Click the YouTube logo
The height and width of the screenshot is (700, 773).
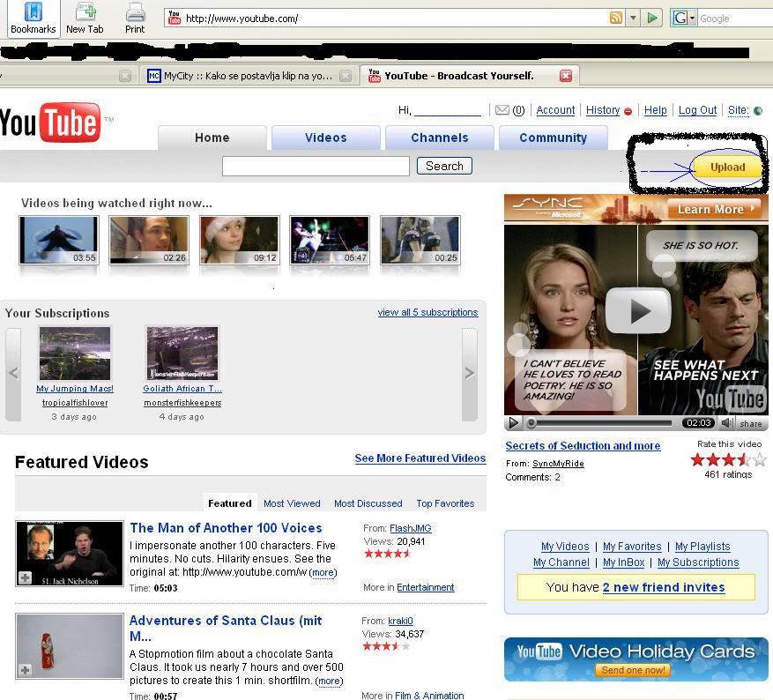coord(51,123)
